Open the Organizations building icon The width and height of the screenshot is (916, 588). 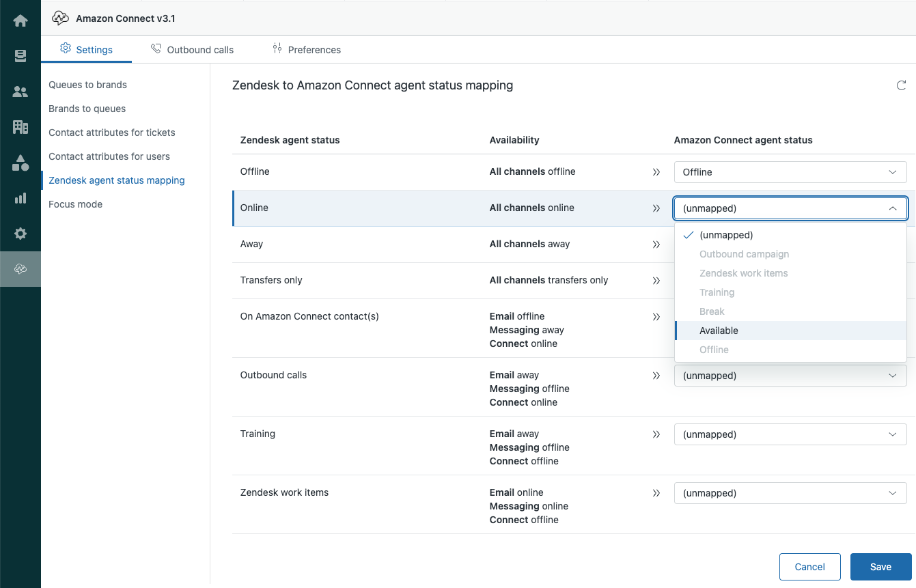20,127
